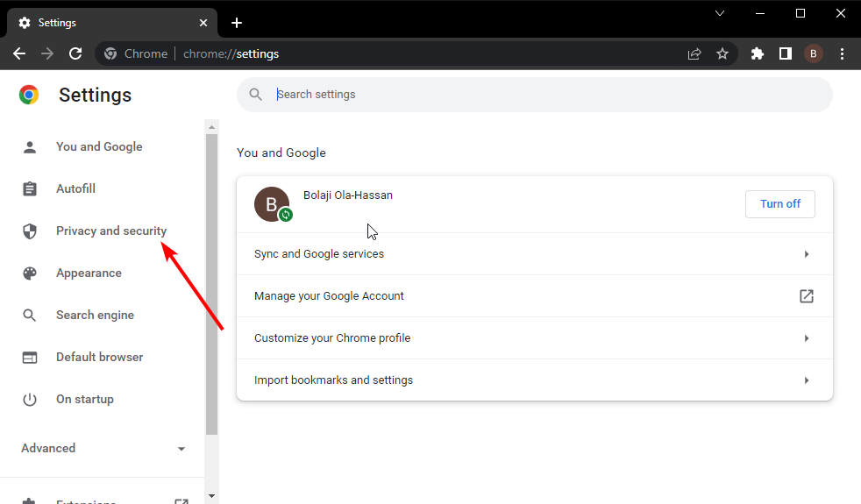
Task: Open Chrome three-dot menu
Action: tap(843, 53)
